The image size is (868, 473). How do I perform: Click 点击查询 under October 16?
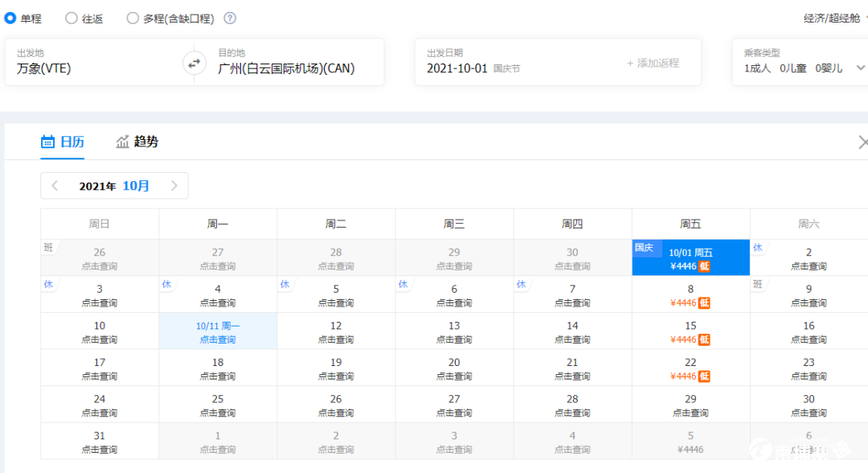809,339
